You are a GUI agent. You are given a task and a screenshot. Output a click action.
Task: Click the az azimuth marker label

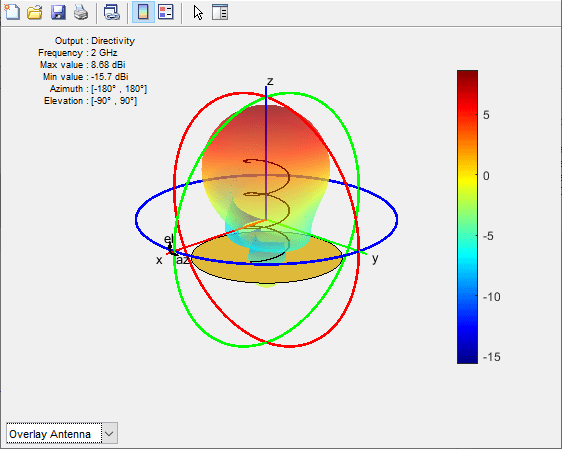pos(182,259)
